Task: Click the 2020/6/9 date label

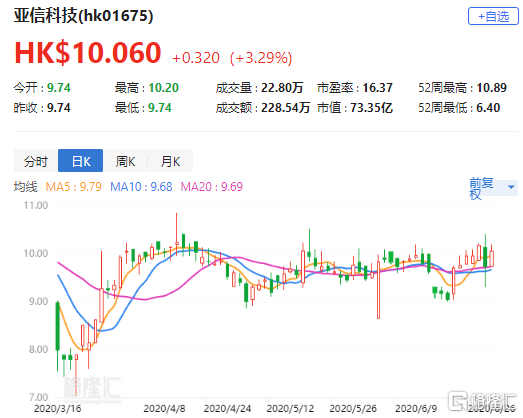Action: pos(416,408)
